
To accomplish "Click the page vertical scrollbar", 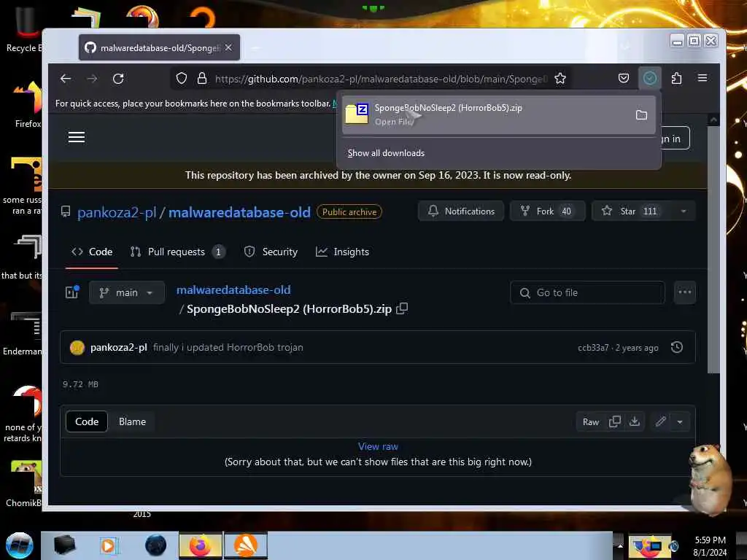I will click(713, 248).
